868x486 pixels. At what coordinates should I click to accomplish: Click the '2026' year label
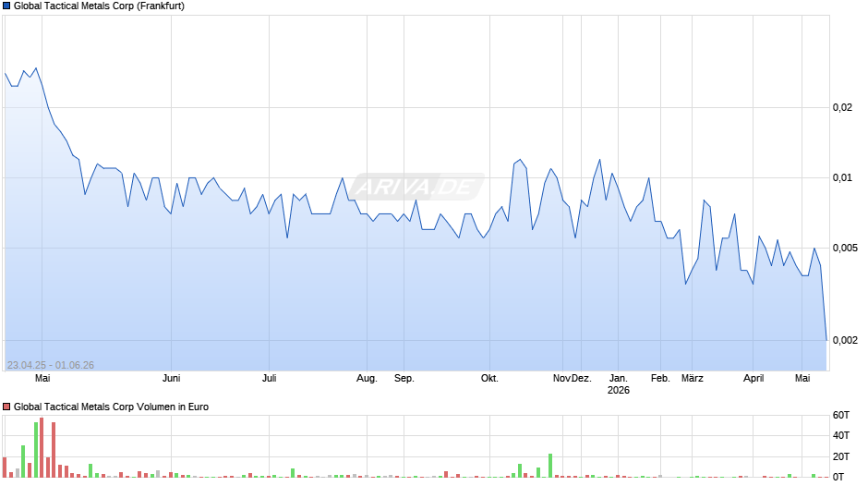[619, 390]
